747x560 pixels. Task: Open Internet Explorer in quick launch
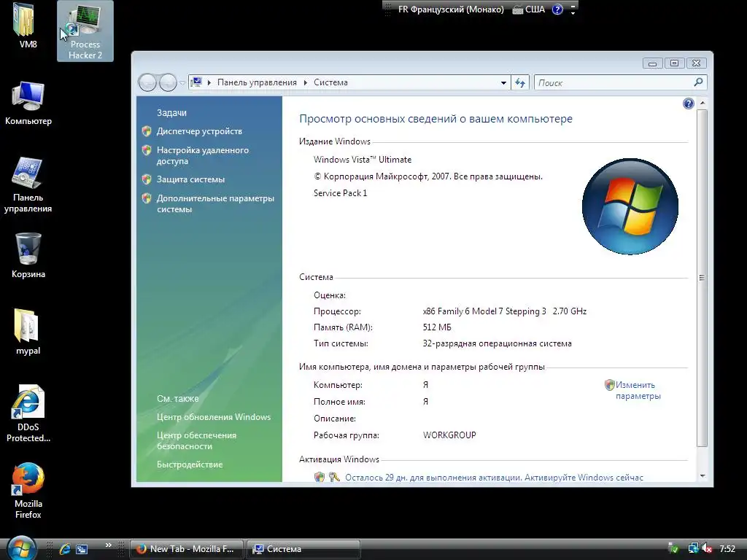point(65,549)
